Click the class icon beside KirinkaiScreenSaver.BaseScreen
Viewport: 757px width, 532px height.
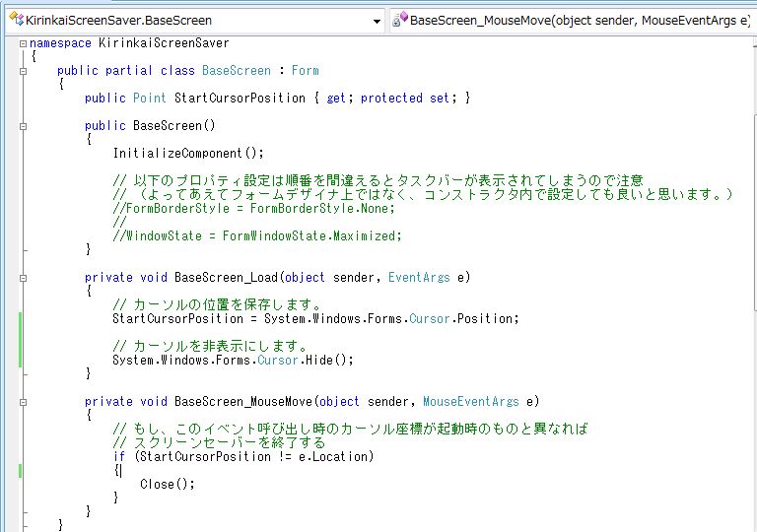click(17, 20)
